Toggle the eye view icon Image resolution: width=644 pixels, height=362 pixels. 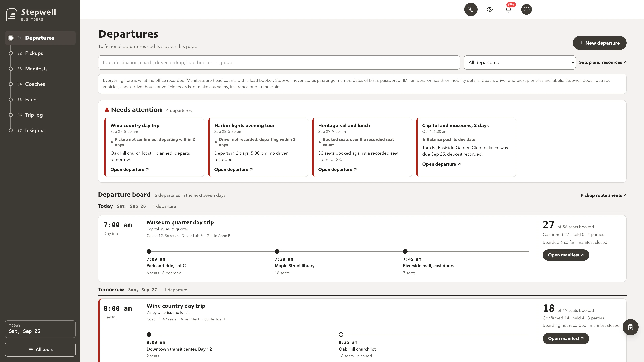(490, 9)
